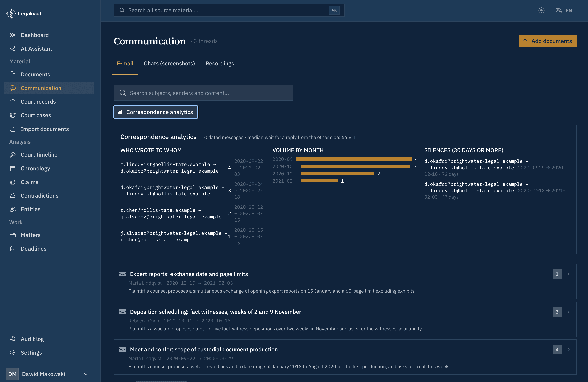Switch to the Chats (screenshots) tab
Screen dimensions: 588x382
pos(170,63)
